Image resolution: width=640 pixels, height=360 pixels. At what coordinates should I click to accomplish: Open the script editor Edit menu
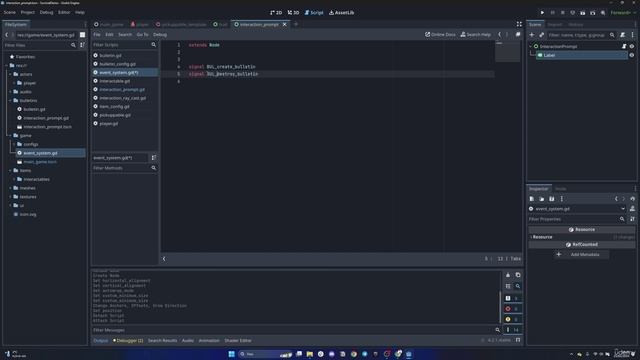(109, 35)
